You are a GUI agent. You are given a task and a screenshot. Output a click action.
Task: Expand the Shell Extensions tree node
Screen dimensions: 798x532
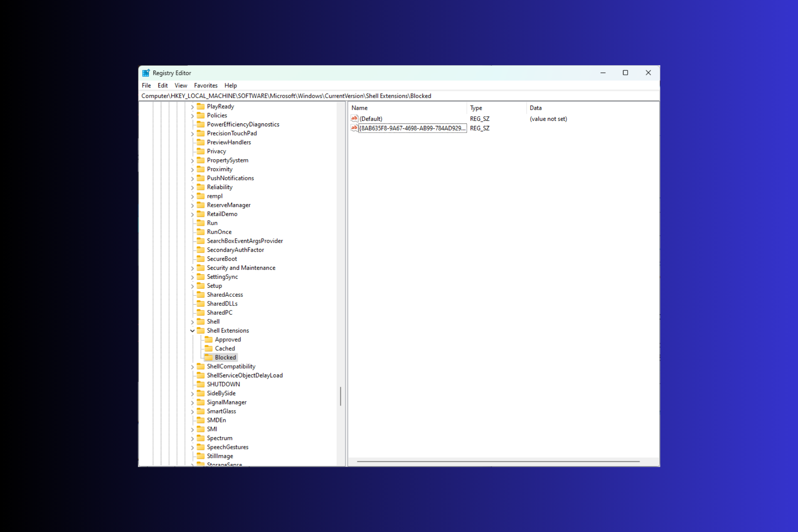tap(192, 330)
